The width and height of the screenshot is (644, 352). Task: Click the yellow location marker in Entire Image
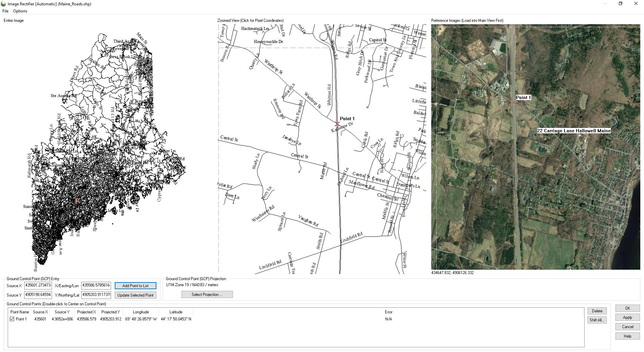pyautogui.click(x=78, y=201)
